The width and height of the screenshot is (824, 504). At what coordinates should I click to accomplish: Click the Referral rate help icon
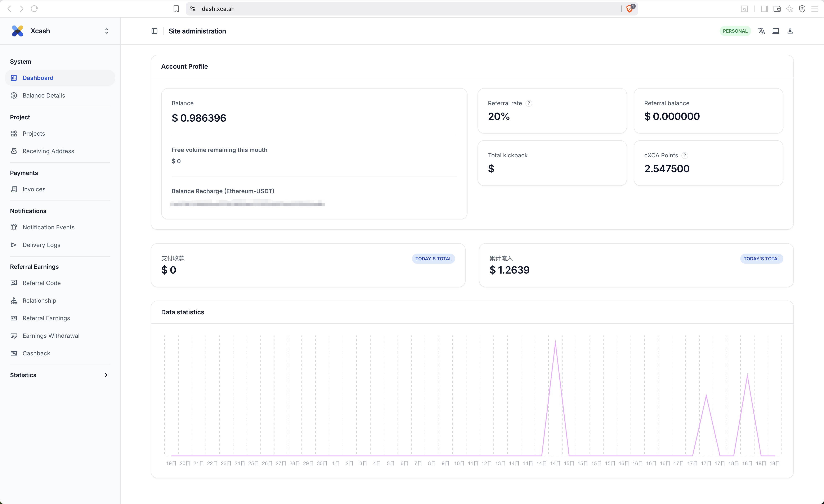(x=529, y=103)
